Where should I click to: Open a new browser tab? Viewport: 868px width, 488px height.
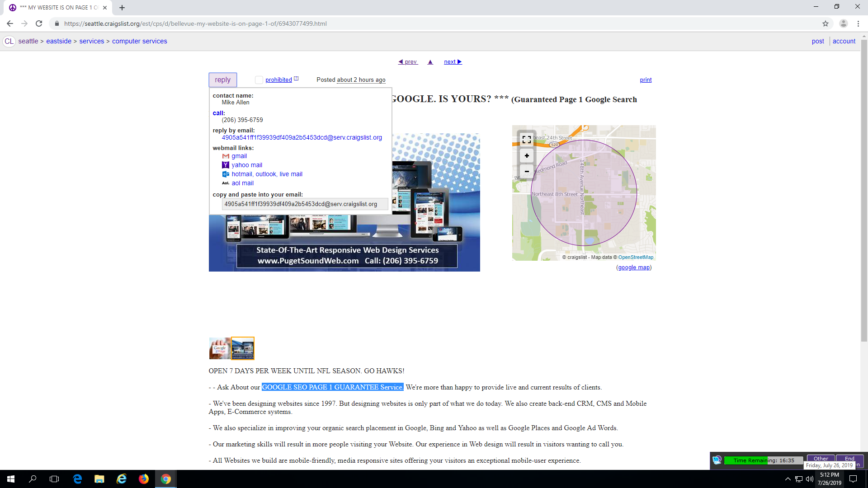tap(122, 8)
